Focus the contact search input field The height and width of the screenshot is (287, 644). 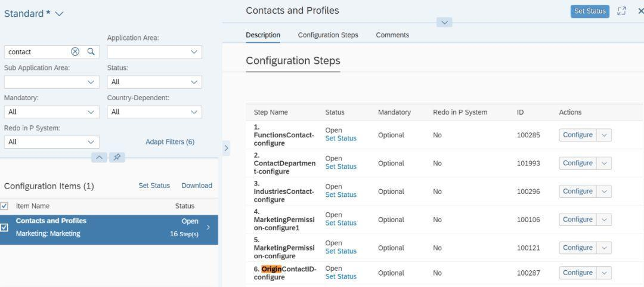pos(37,52)
